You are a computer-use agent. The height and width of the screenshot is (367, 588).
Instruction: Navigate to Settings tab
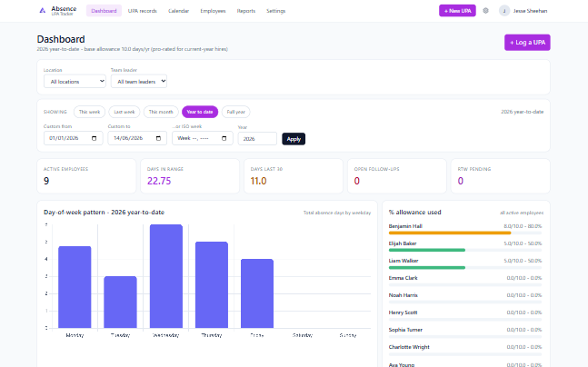click(275, 11)
